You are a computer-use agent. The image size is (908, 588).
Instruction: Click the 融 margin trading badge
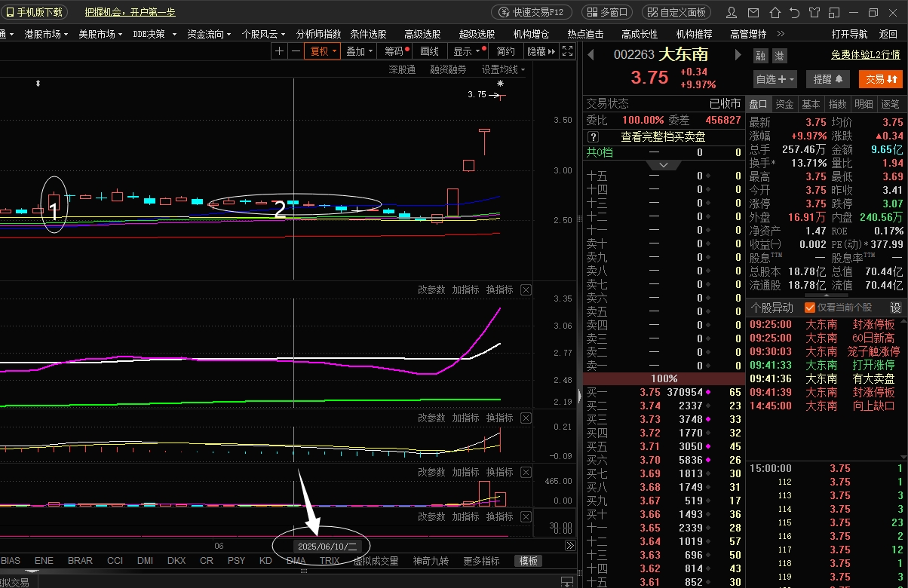pos(760,56)
